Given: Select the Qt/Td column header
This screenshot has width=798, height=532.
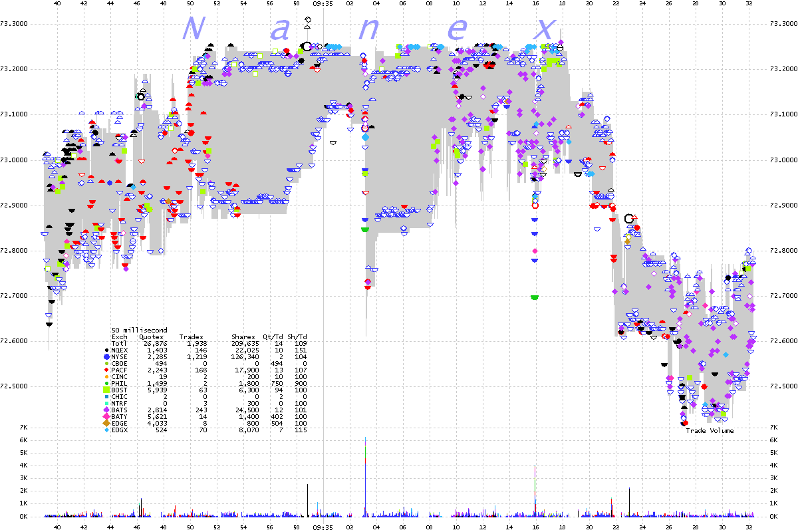Looking at the screenshot, I should tap(273, 336).
